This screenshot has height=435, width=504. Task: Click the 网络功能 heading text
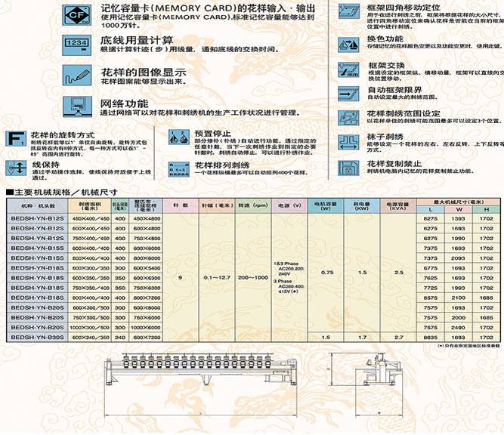click(124, 103)
